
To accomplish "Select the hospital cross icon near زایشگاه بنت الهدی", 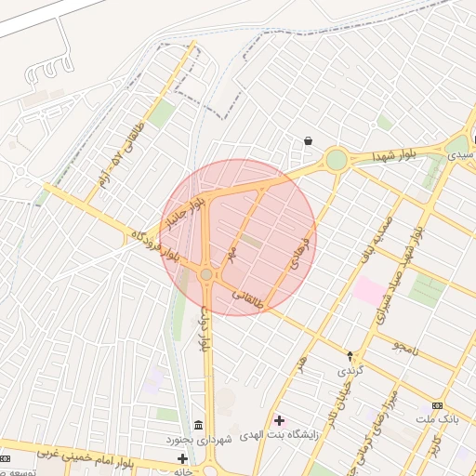I will (279, 420).
